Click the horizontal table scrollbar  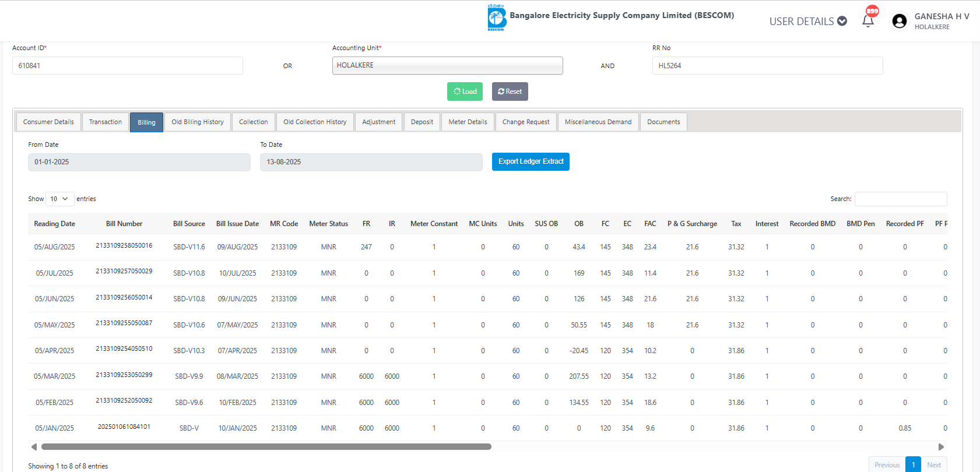click(x=266, y=447)
